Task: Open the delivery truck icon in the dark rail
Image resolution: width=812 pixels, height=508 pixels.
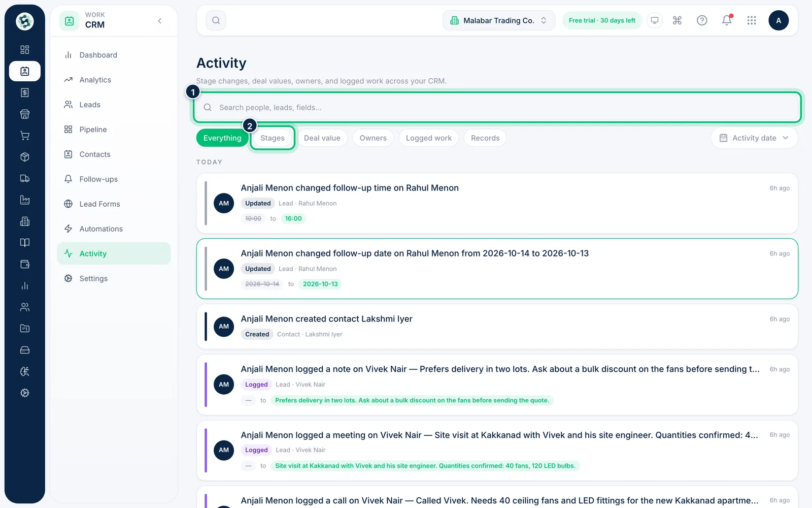Action: point(24,178)
